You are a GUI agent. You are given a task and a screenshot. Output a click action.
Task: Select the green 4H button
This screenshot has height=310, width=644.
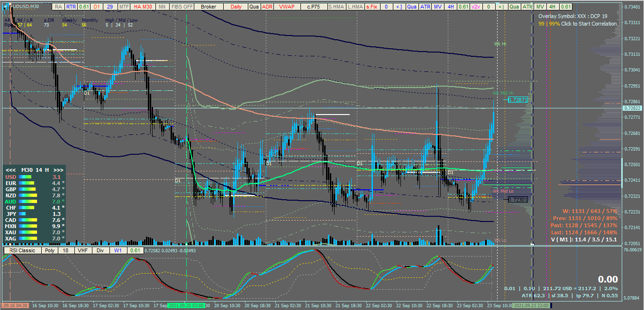553,7
